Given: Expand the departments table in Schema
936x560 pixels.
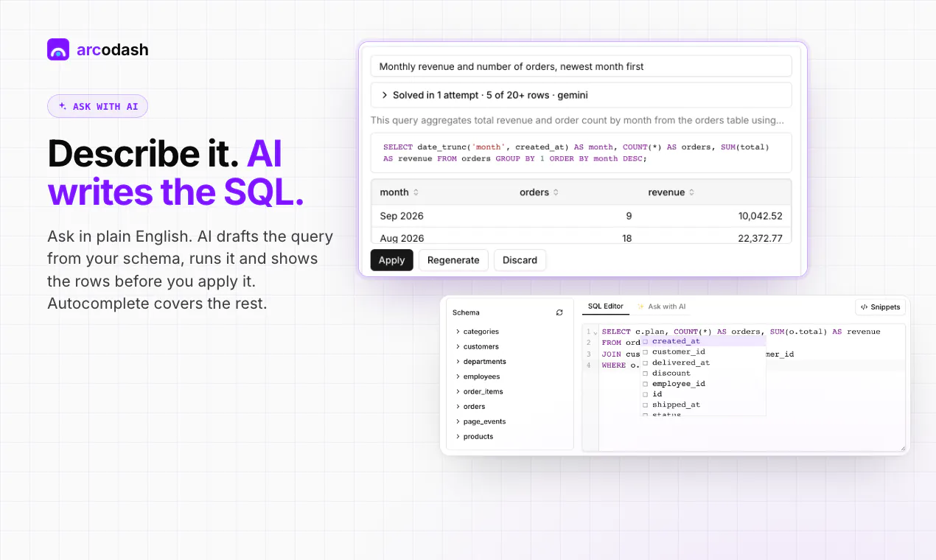Looking at the screenshot, I should coord(458,362).
